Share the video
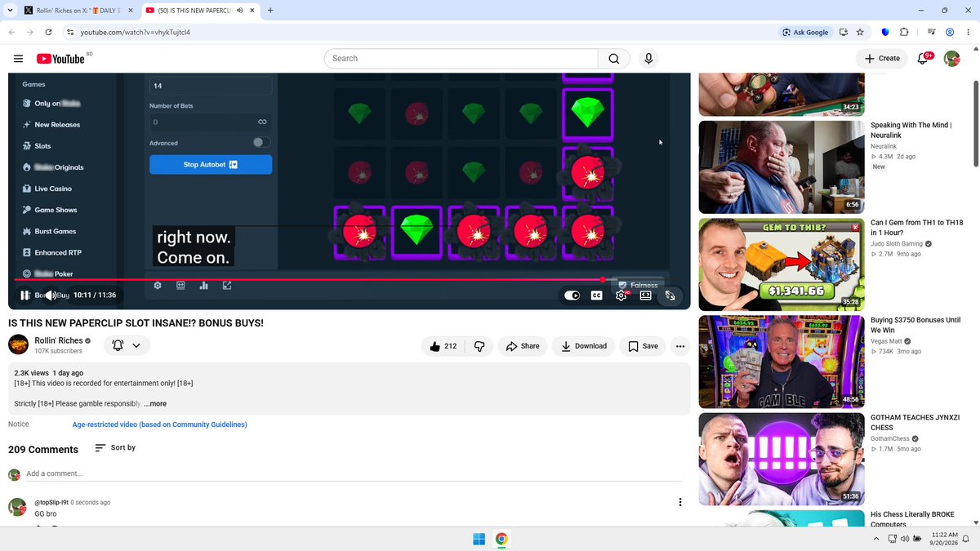The image size is (980, 551). (523, 346)
